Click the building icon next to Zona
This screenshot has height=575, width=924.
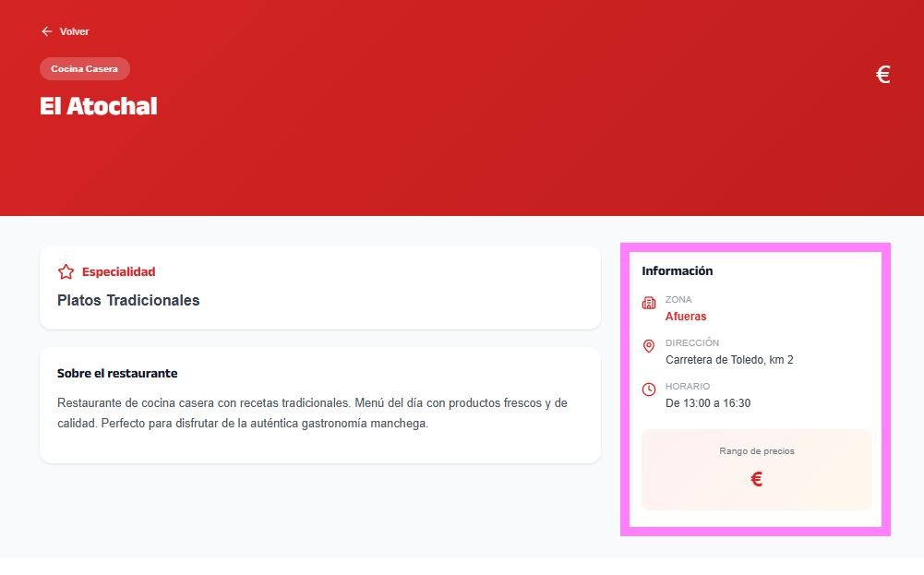[x=649, y=303]
